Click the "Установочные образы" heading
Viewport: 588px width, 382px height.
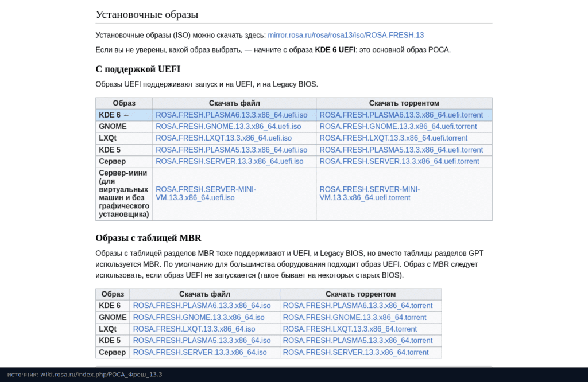pos(147,14)
